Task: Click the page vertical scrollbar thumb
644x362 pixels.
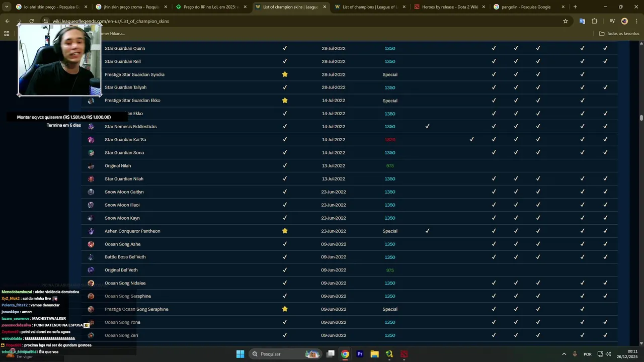Action: 641,118
